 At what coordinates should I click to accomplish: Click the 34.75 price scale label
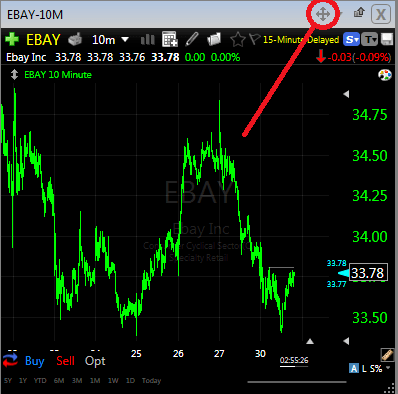370,115
